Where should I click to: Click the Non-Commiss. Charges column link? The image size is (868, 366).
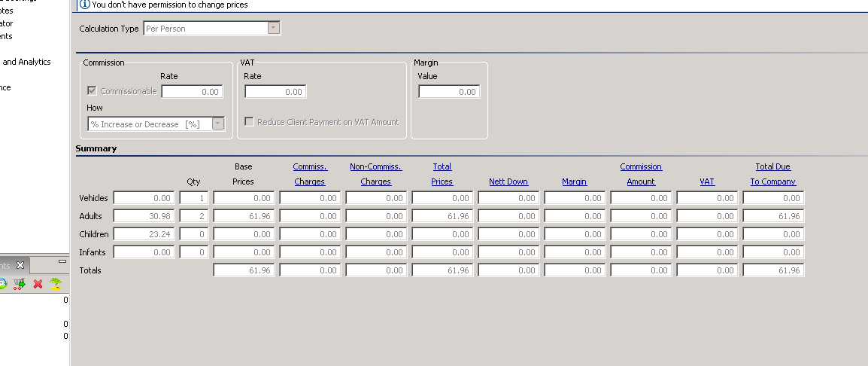(376, 174)
